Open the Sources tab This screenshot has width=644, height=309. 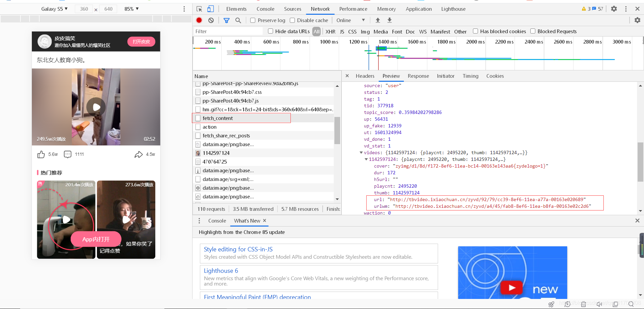tap(292, 9)
